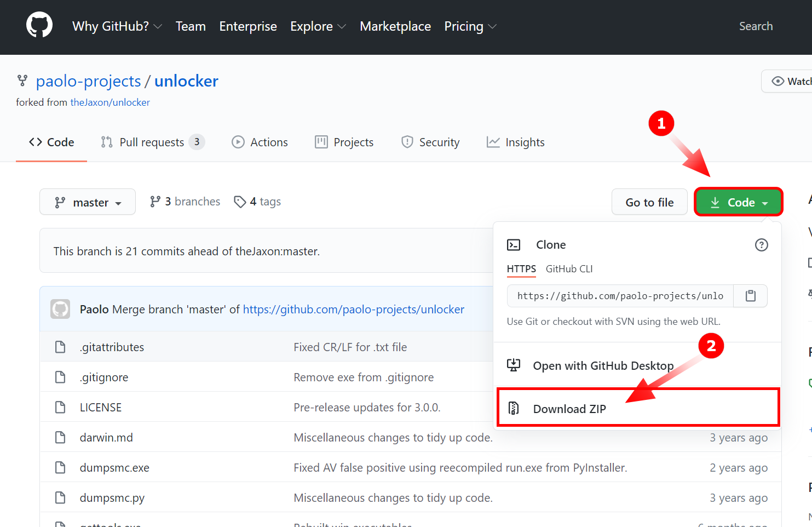Open commit 'Pre-release updates for 3.0.0.'
The image size is (812, 527).
tap(367, 408)
